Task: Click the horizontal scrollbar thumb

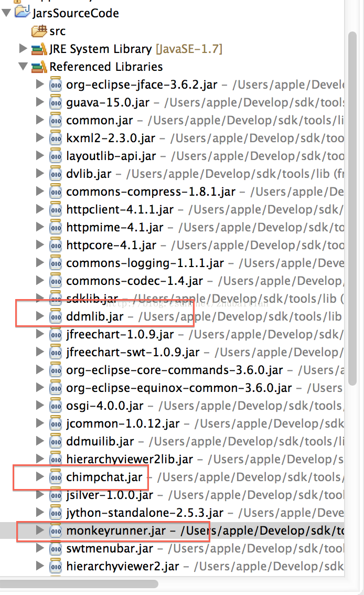Action: tap(79, 583)
